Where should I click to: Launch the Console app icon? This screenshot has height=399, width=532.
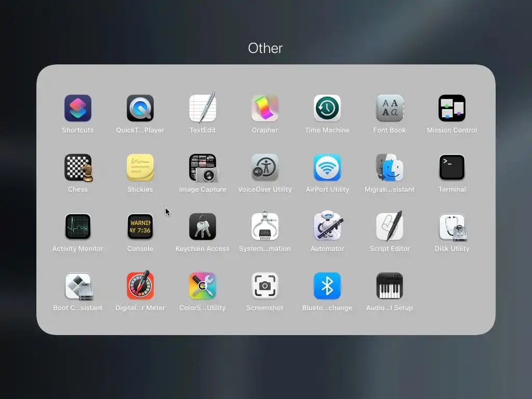[140, 227]
